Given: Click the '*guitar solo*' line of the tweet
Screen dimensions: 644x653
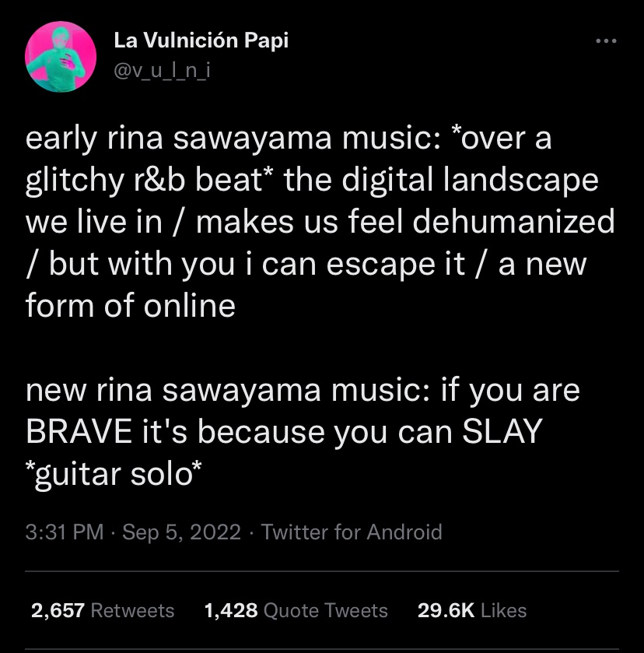Looking at the screenshot, I should 114,474.
